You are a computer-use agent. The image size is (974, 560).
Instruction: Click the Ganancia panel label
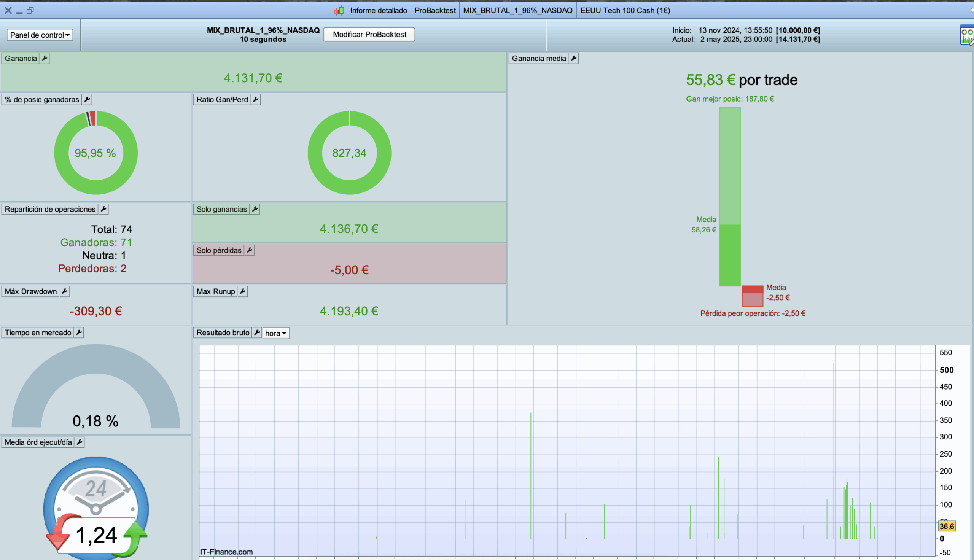21,59
